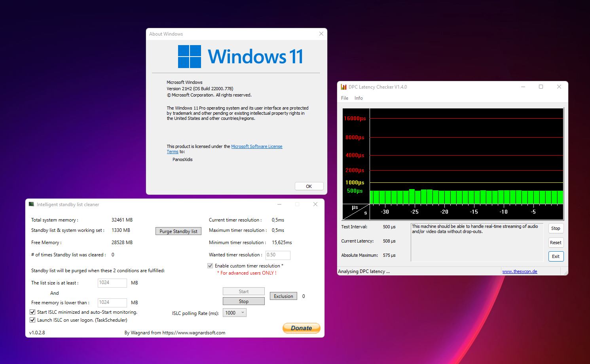
Task: Click the For advanced users ONLY warning
Action: pyautogui.click(x=247, y=273)
